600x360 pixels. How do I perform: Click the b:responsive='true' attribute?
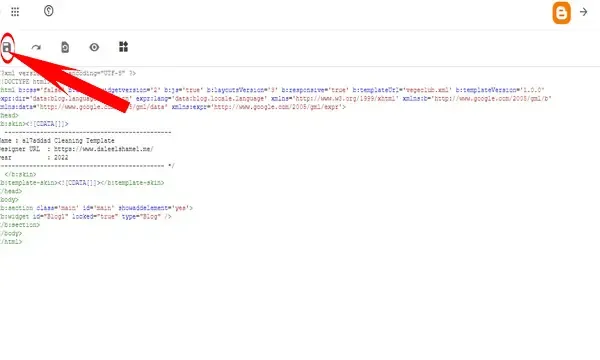[x=315, y=90]
